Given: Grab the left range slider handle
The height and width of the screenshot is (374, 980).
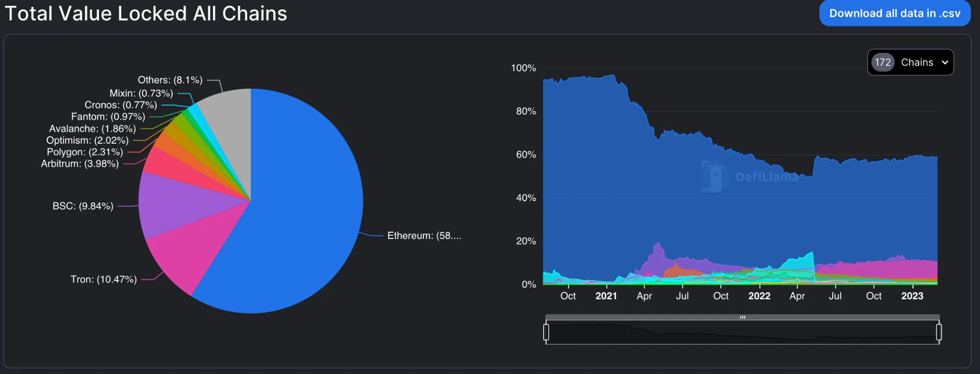Looking at the screenshot, I should 546,332.
